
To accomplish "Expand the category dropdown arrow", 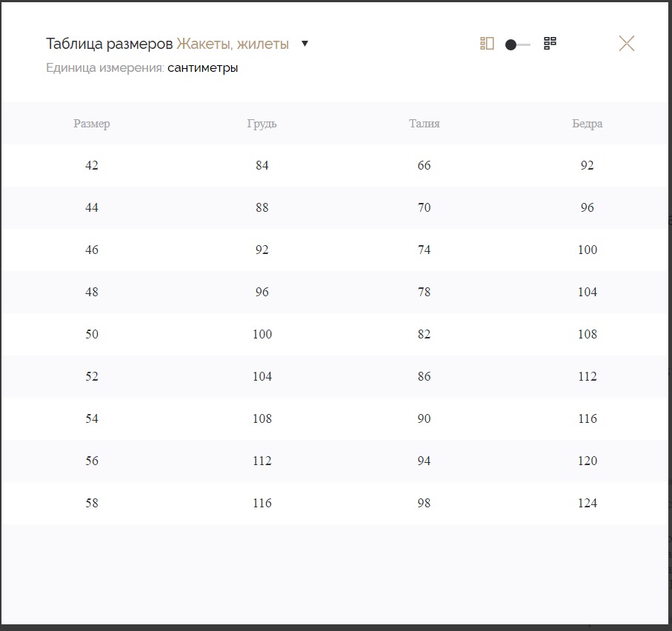I will pyautogui.click(x=305, y=44).
